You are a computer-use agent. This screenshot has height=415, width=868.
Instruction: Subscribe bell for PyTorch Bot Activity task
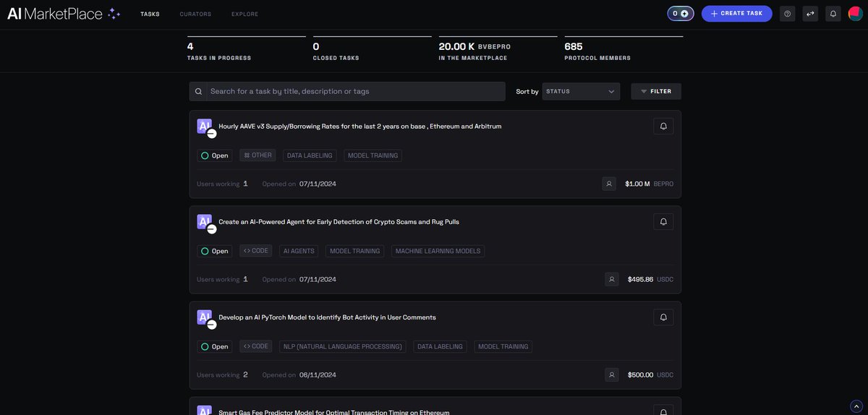click(663, 317)
